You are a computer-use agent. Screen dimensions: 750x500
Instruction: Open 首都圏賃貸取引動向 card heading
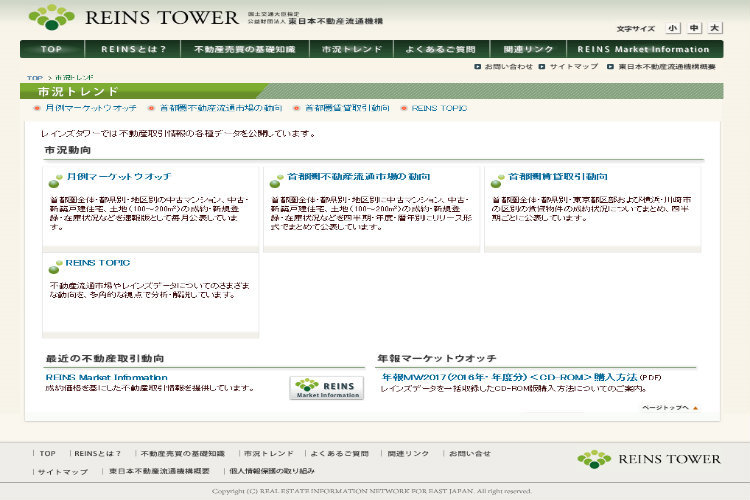point(557,176)
